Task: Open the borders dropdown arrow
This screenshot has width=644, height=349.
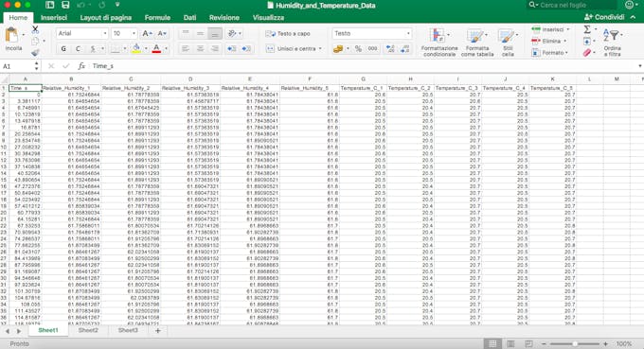Action: click(125, 49)
